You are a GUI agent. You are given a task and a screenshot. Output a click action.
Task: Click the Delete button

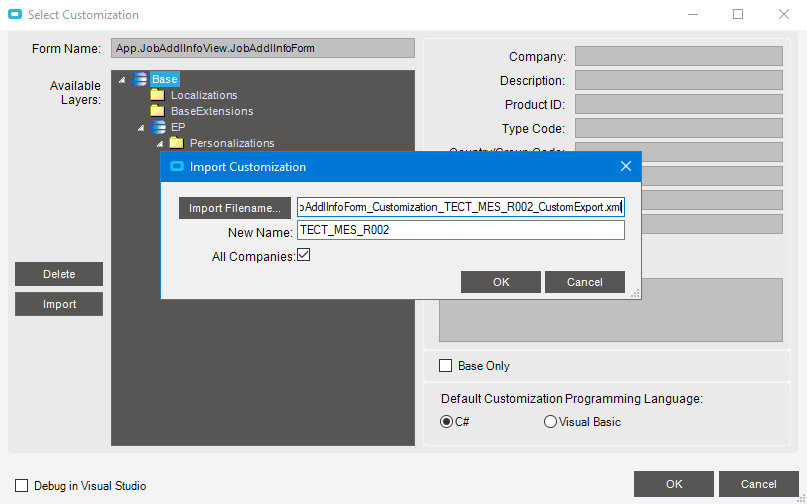59,274
